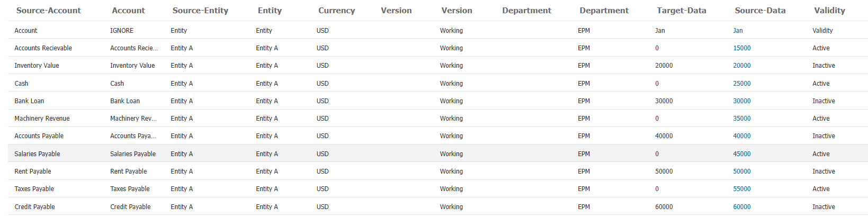Click the Credit Payable source account cell
Image resolution: width=868 pixels, height=217 pixels.
pos(34,207)
